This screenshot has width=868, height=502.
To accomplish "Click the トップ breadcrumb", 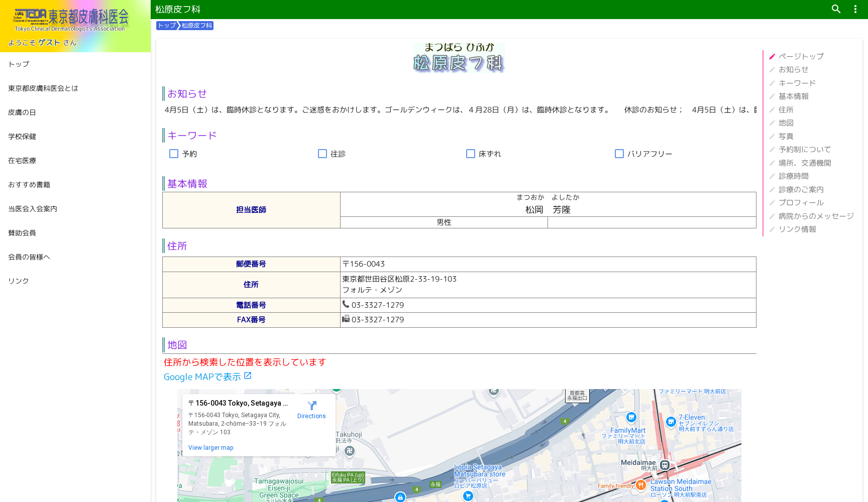I will click(167, 26).
